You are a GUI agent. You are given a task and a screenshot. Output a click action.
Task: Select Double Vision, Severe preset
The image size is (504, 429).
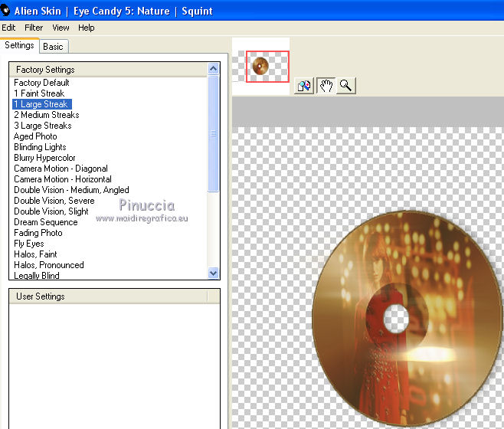tap(54, 201)
